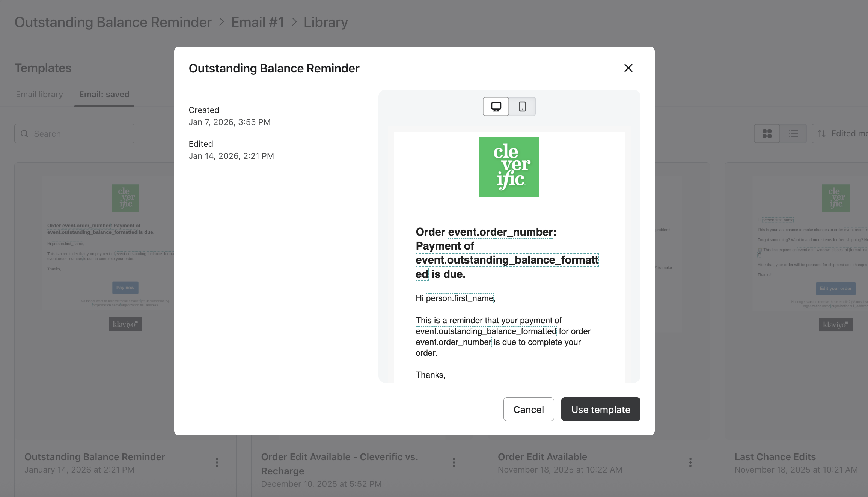The height and width of the screenshot is (497, 868).
Task: Click the search magnifier icon
Action: point(24,134)
